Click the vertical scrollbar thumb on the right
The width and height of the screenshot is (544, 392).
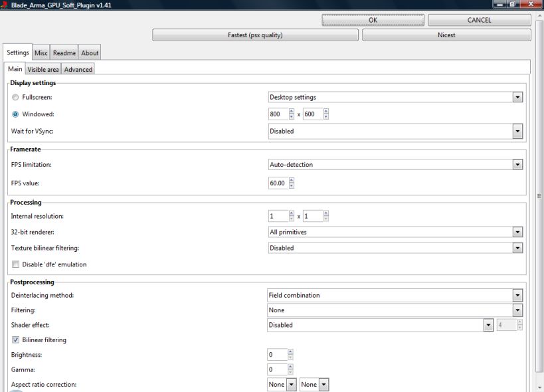pyautogui.click(x=539, y=196)
